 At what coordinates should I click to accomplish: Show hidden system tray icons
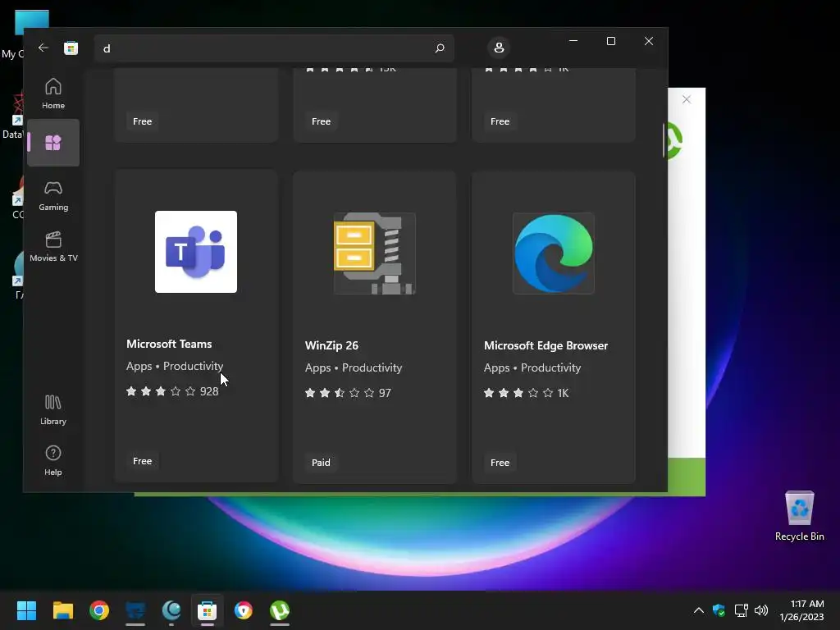(699, 610)
